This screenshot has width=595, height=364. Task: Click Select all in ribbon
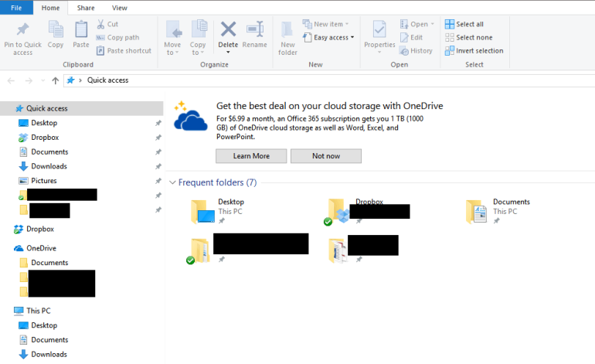pyautogui.click(x=464, y=24)
